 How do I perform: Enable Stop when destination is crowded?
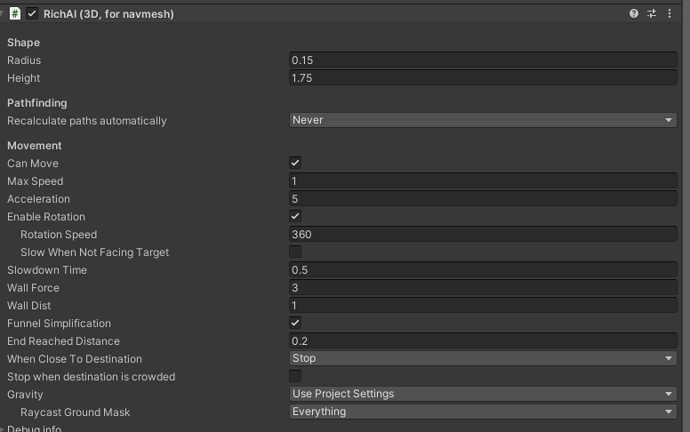pyautogui.click(x=295, y=376)
